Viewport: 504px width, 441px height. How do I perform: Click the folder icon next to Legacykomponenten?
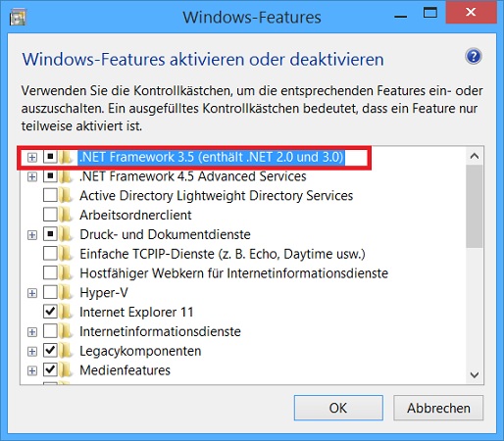67,351
